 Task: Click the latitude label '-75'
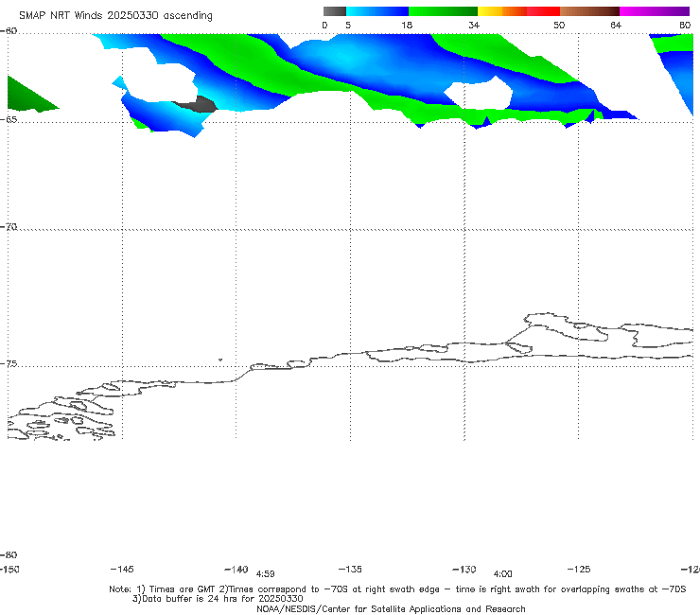(x=9, y=364)
